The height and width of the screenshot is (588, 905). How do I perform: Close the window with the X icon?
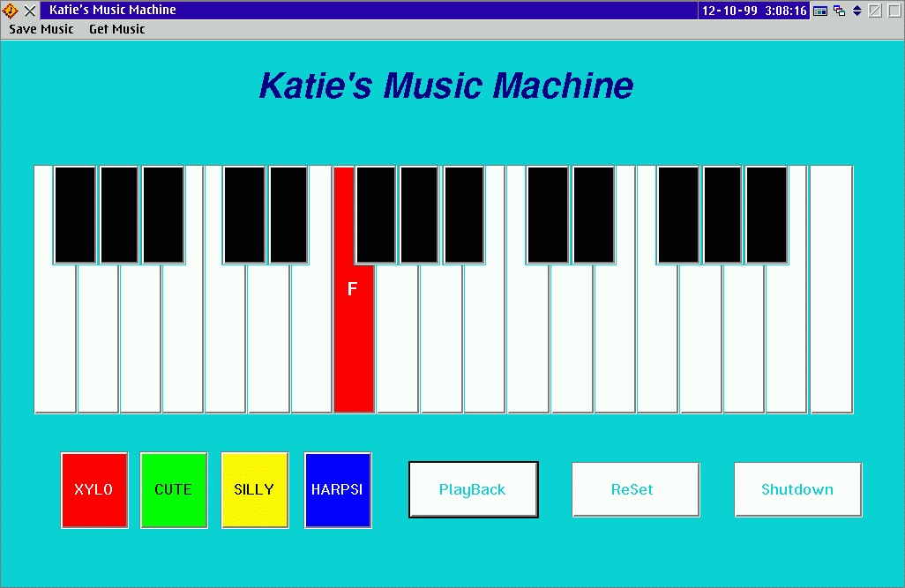pos(30,11)
